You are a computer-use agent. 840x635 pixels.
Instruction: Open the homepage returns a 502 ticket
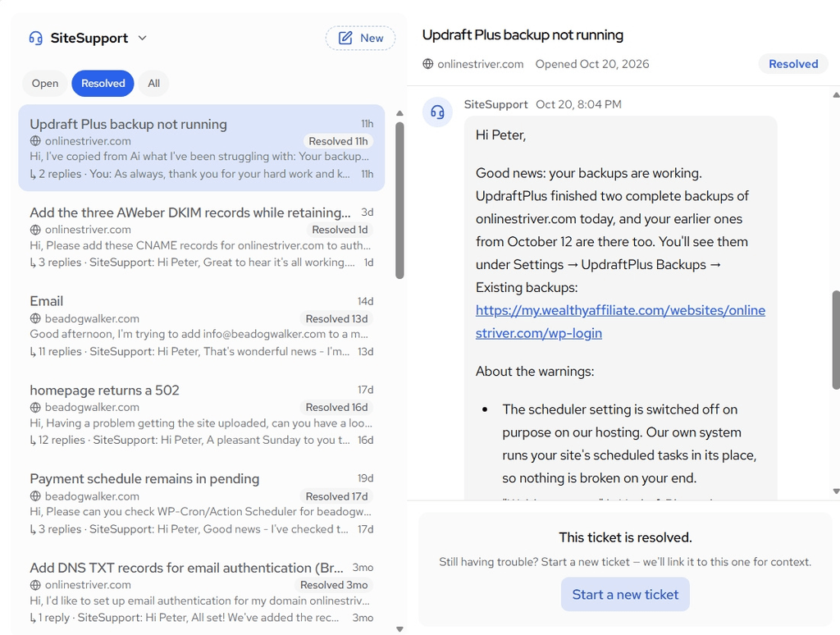point(202,414)
